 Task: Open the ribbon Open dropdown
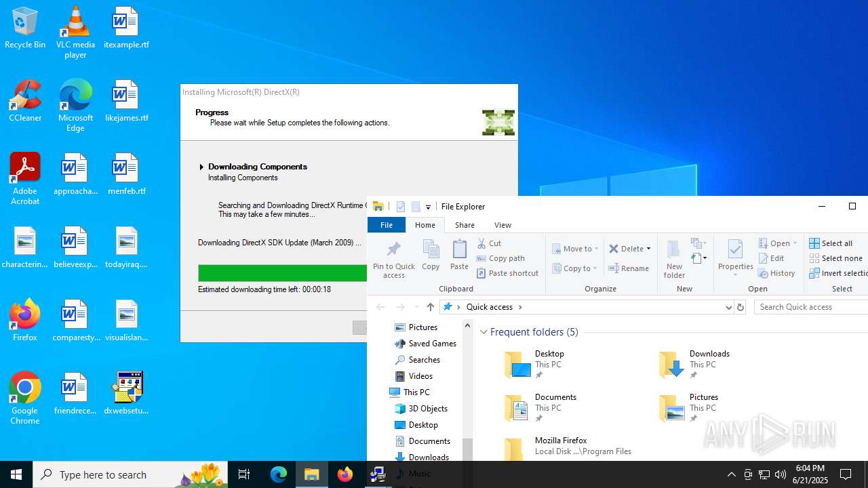coord(778,243)
